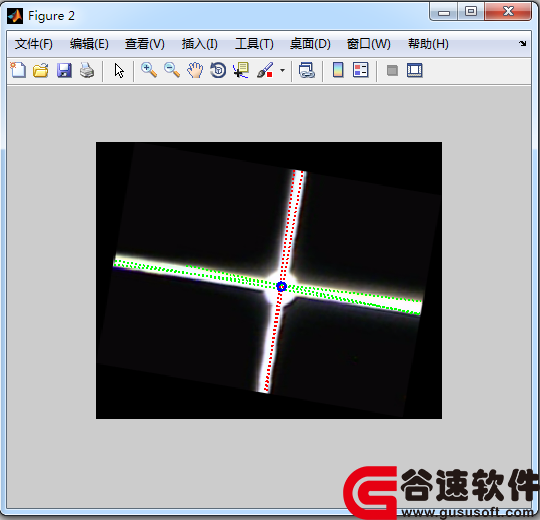Click the Link Plot icon

[307, 70]
